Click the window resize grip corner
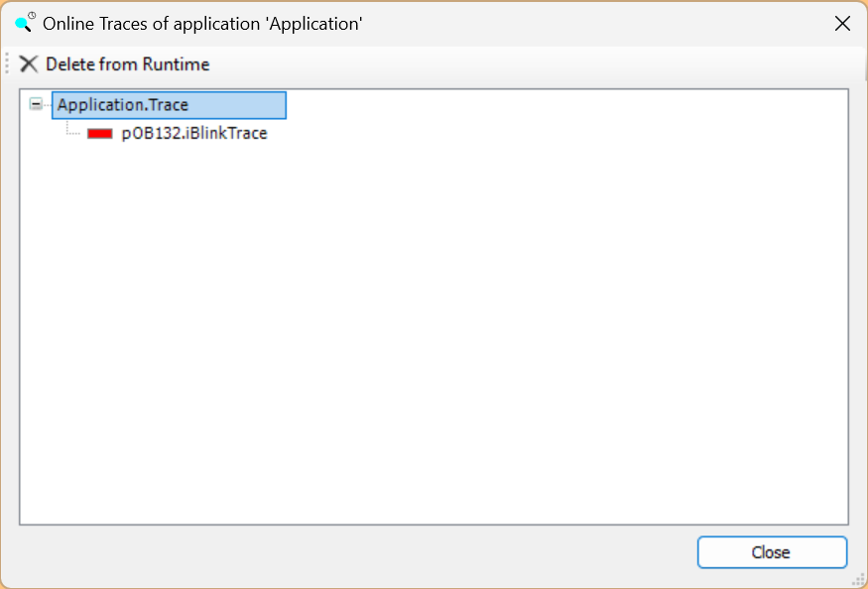The height and width of the screenshot is (589, 868). tap(859, 579)
